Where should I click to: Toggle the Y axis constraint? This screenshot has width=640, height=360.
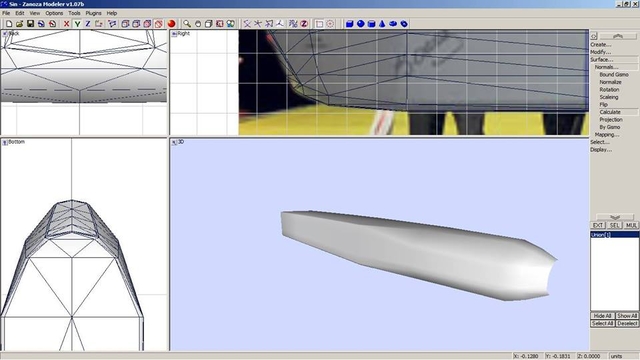[x=77, y=24]
